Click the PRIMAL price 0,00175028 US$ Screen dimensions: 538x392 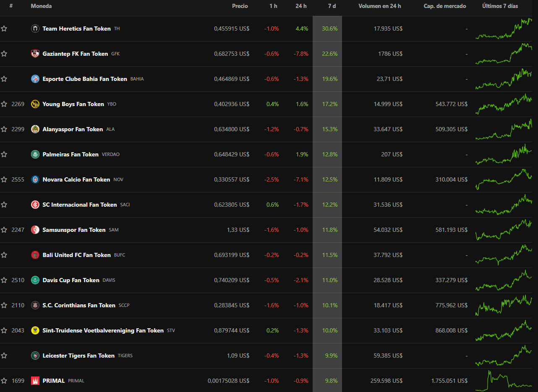click(x=228, y=381)
